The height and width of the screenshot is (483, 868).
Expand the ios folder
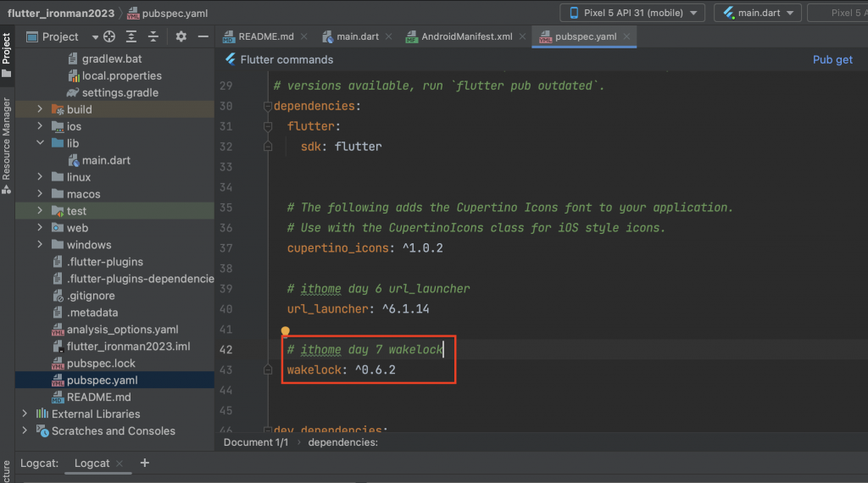(40, 126)
